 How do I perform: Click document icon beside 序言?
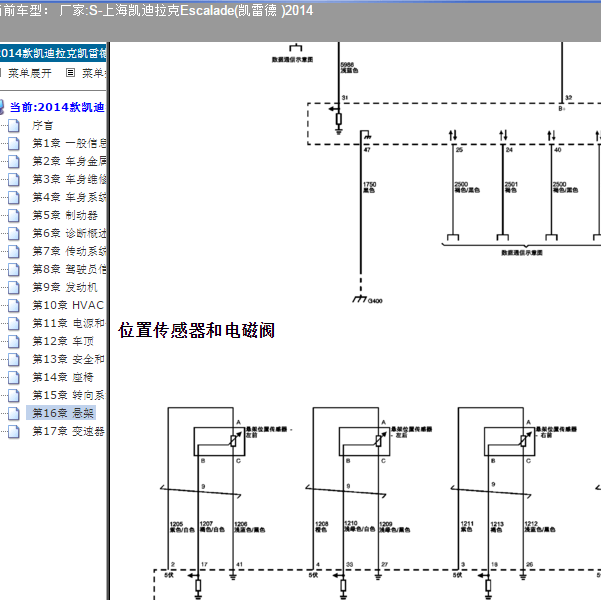tap(14, 126)
